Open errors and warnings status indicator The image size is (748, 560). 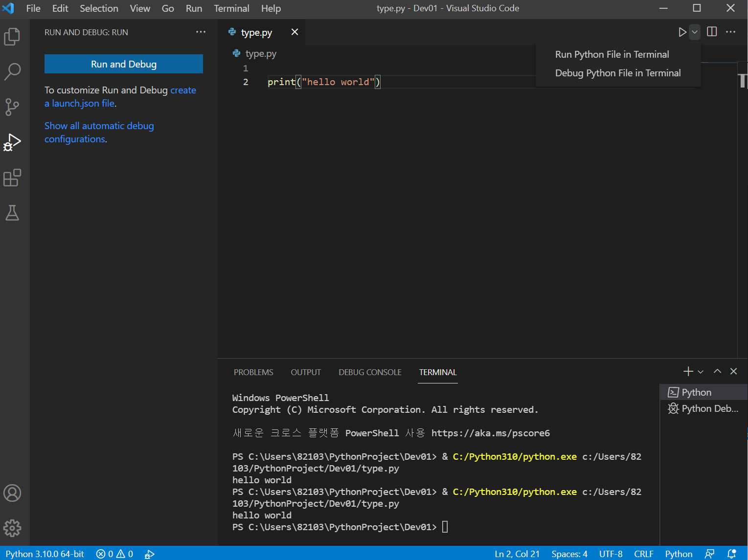[114, 554]
